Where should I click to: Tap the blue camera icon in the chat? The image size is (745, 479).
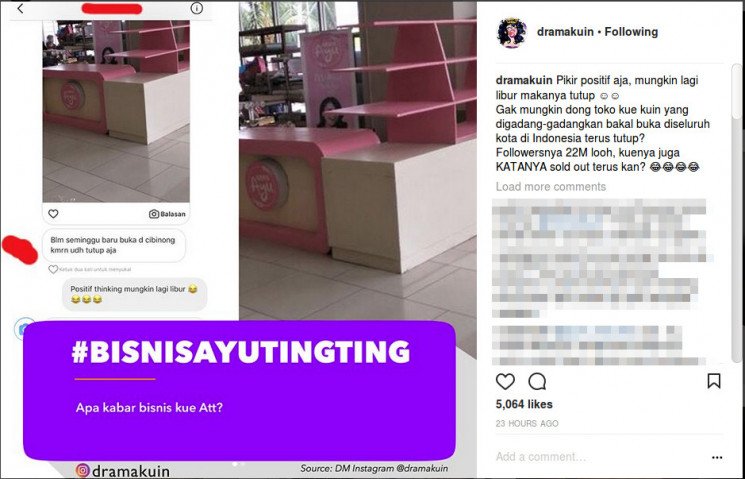(x=24, y=328)
